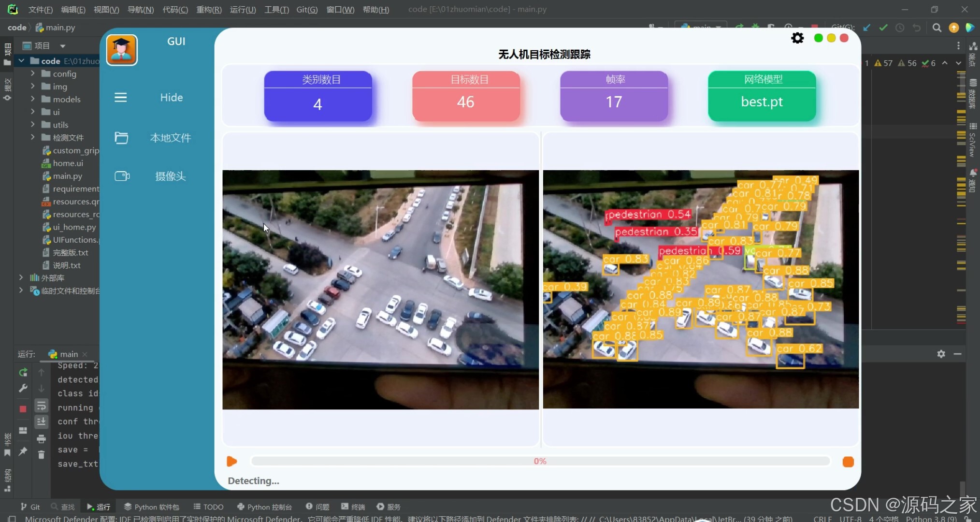Image resolution: width=980 pixels, height=522 pixels.
Task: Click the red stop run icon
Action: pyautogui.click(x=23, y=409)
